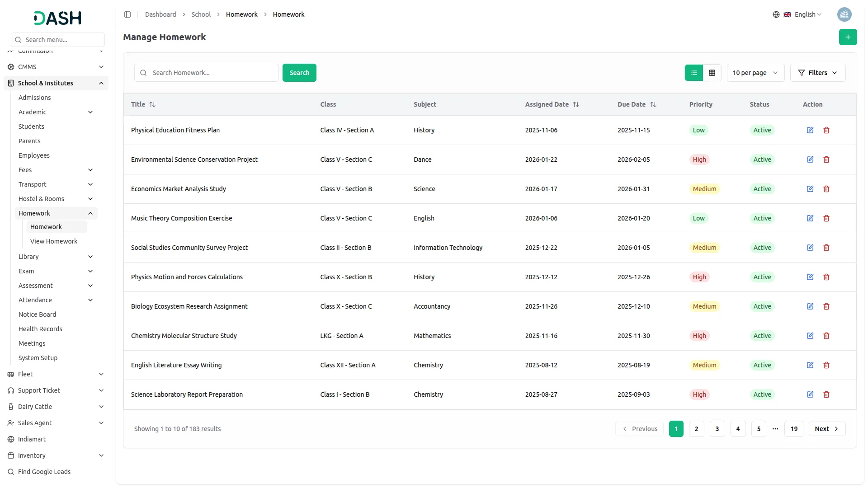Click the High priority badge for Dance row
868x488 pixels.
tap(699, 160)
